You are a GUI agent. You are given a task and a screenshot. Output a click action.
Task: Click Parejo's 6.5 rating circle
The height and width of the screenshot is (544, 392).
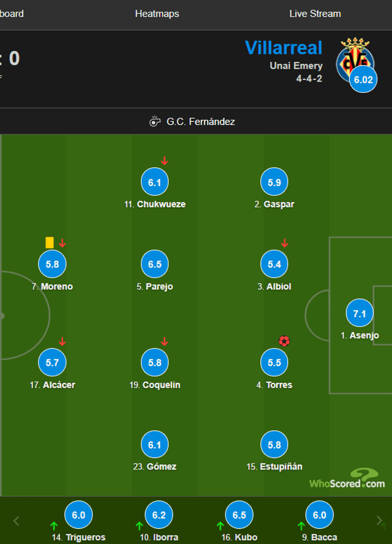point(155,264)
